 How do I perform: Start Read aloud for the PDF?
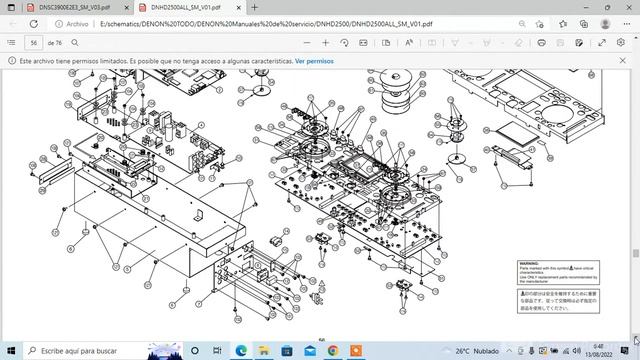(409, 42)
